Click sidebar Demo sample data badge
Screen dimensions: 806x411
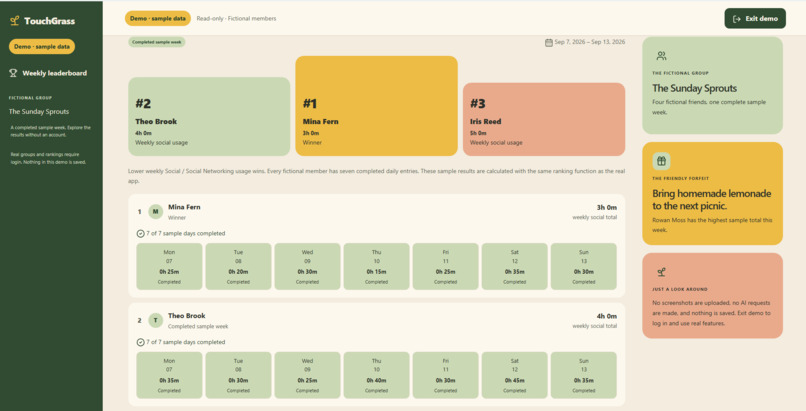[x=42, y=46]
